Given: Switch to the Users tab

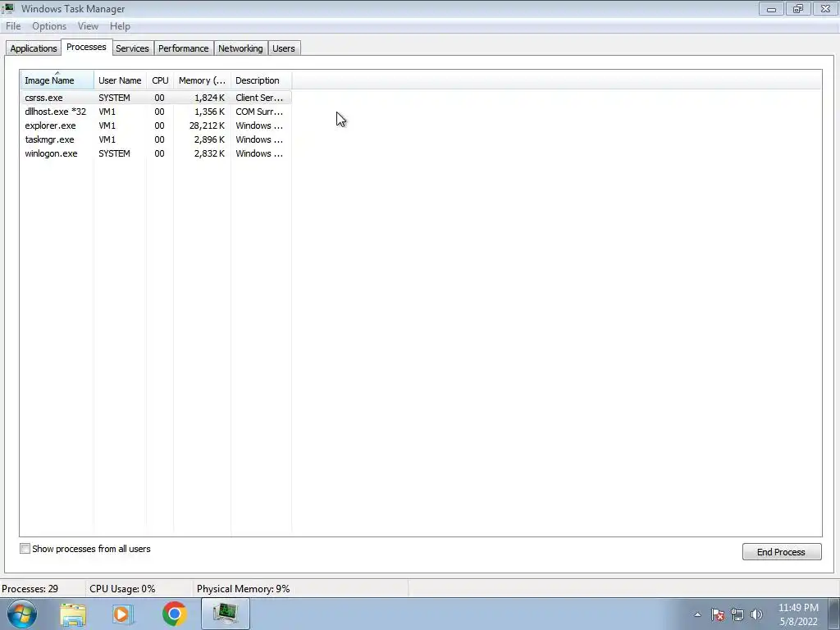Looking at the screenshot, I should tap(283, 48).
